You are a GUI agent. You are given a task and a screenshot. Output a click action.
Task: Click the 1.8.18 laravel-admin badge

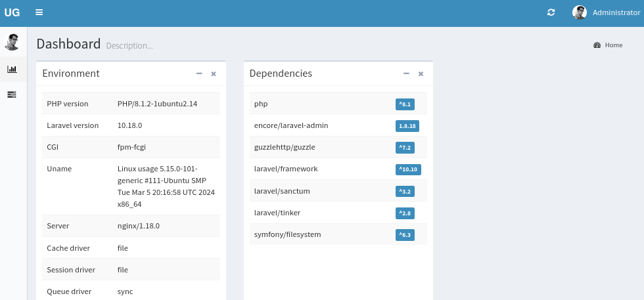407,126
